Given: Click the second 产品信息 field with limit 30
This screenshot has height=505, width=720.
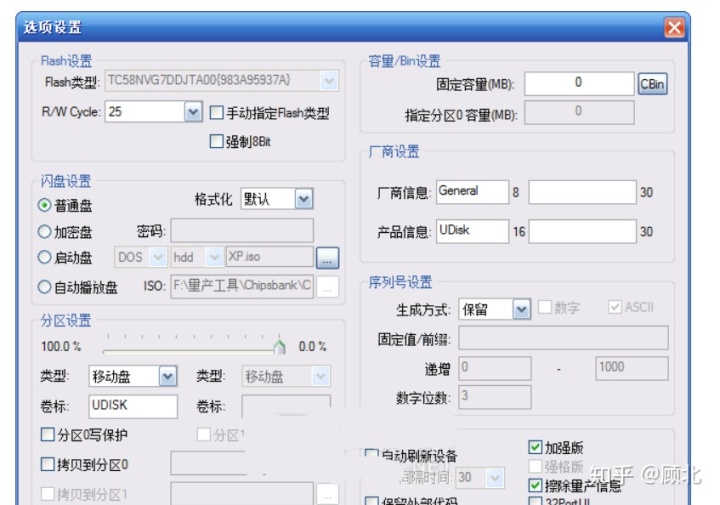Looking at the screenshot, I should coord(582,231).
